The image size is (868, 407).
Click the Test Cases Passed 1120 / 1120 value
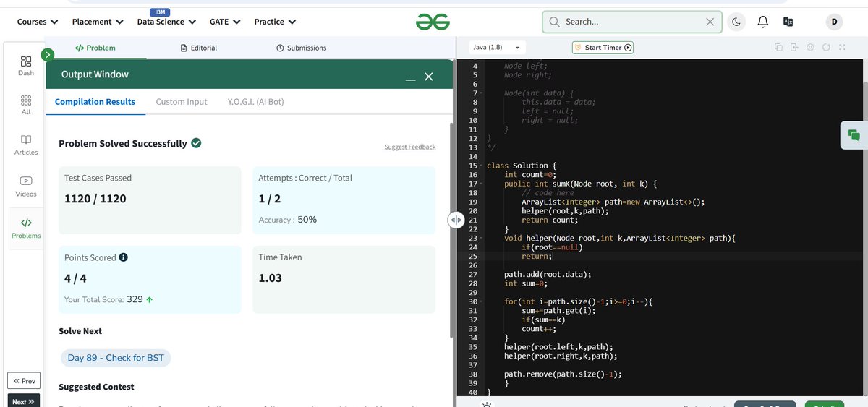click(x=95, y=199)
